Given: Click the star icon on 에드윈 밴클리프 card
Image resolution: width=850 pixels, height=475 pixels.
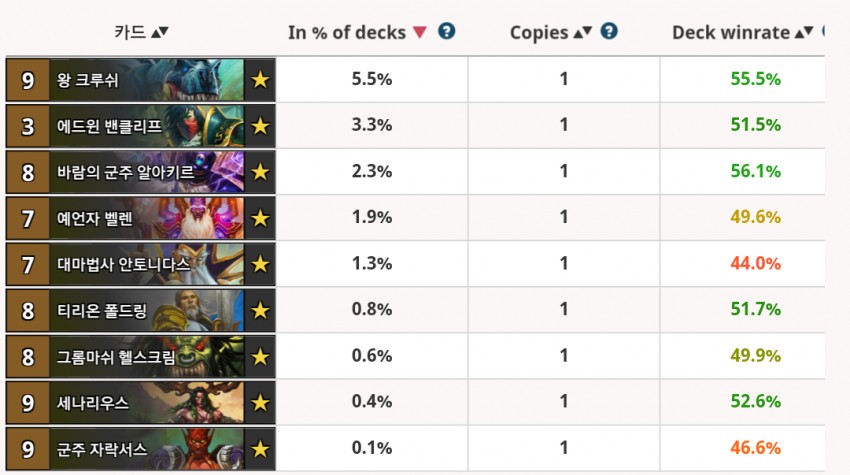Looking at the screenshot, I should tap(261, 126).
